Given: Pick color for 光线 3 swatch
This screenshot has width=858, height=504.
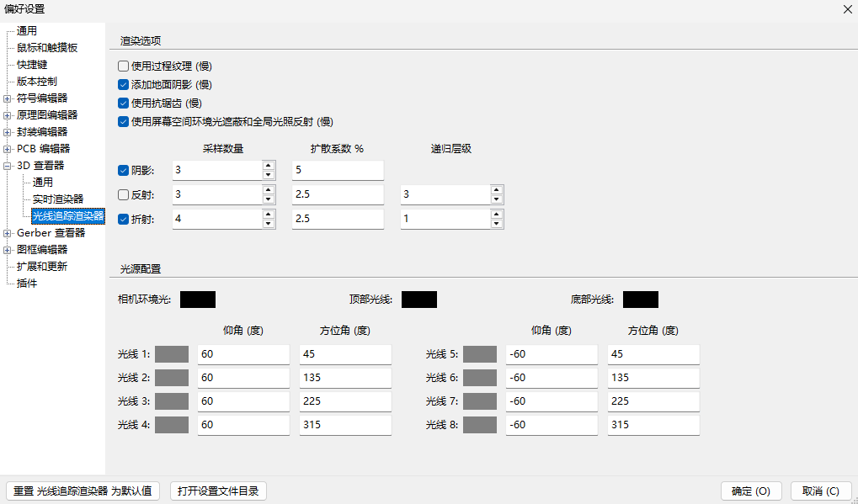Looking at the screenshot, I should 172,401.
